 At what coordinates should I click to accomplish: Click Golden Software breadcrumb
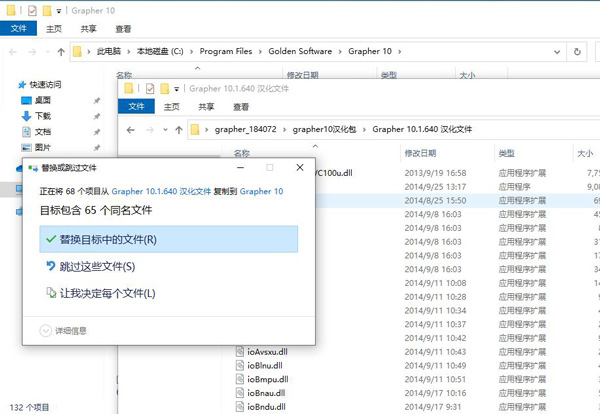[300, 51]
